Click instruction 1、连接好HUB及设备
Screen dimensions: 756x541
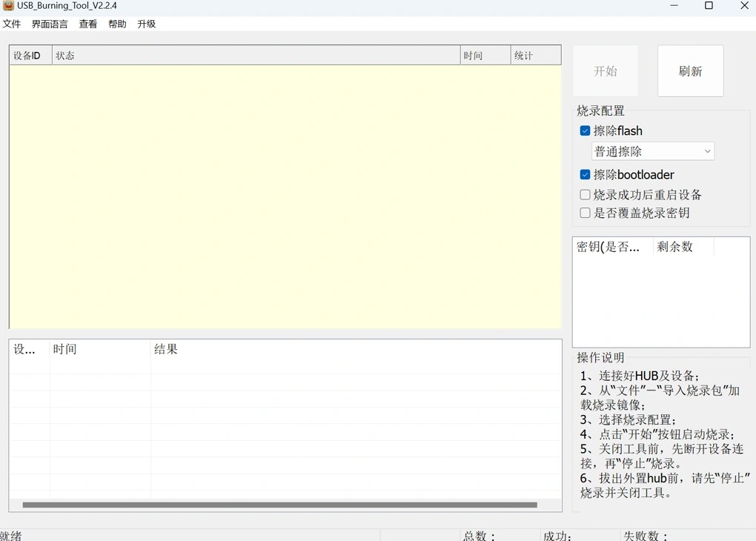[x=640, y=376]
